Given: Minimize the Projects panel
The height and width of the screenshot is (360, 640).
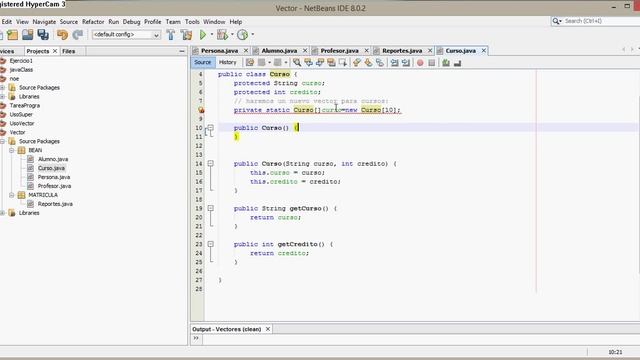Looking at the screenshot, I should coord(182,51).
